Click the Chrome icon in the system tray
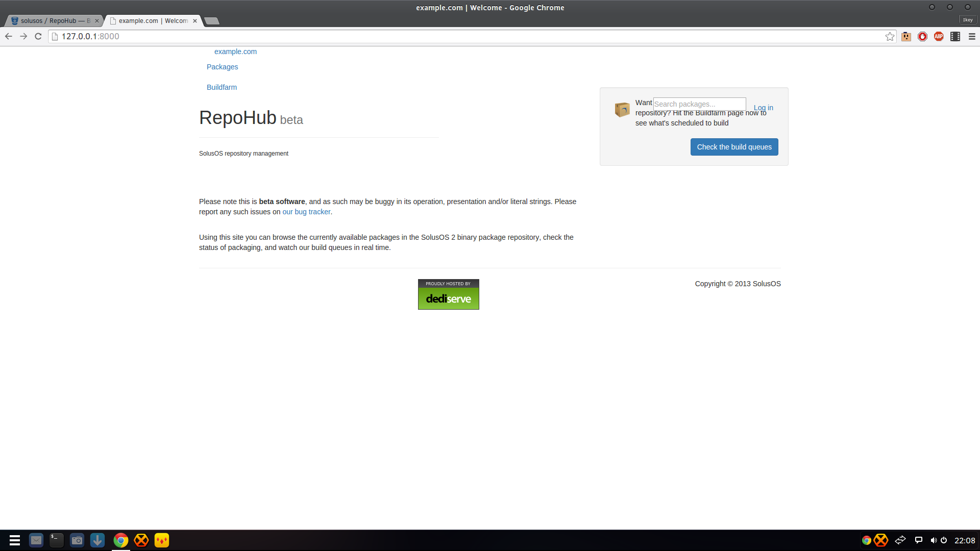The image size is (980, 551). tap(866, 540)
